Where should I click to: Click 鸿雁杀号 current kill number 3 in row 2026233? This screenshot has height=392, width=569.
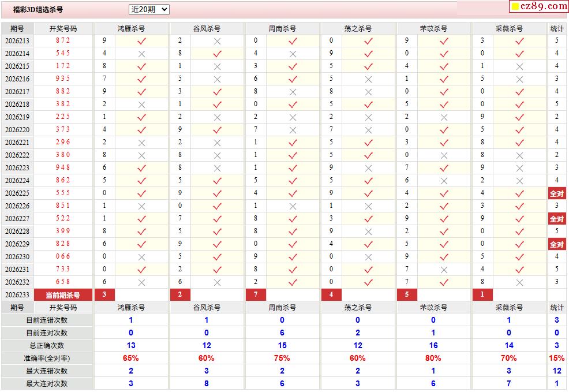[x=104, y=295]
